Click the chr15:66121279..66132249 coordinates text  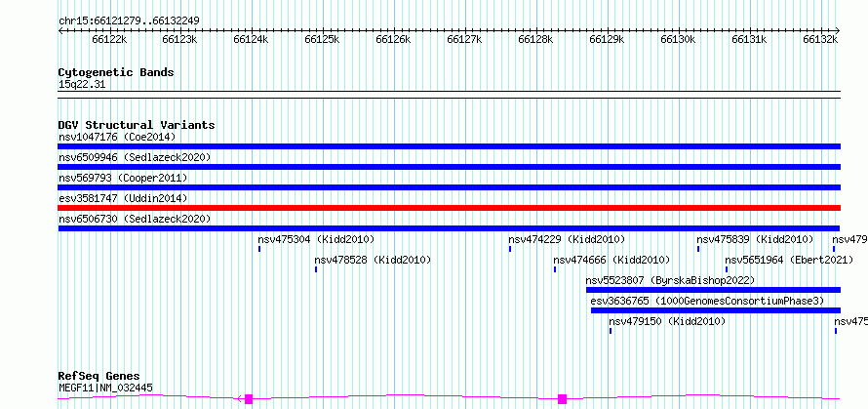click(x=129, y=21)
